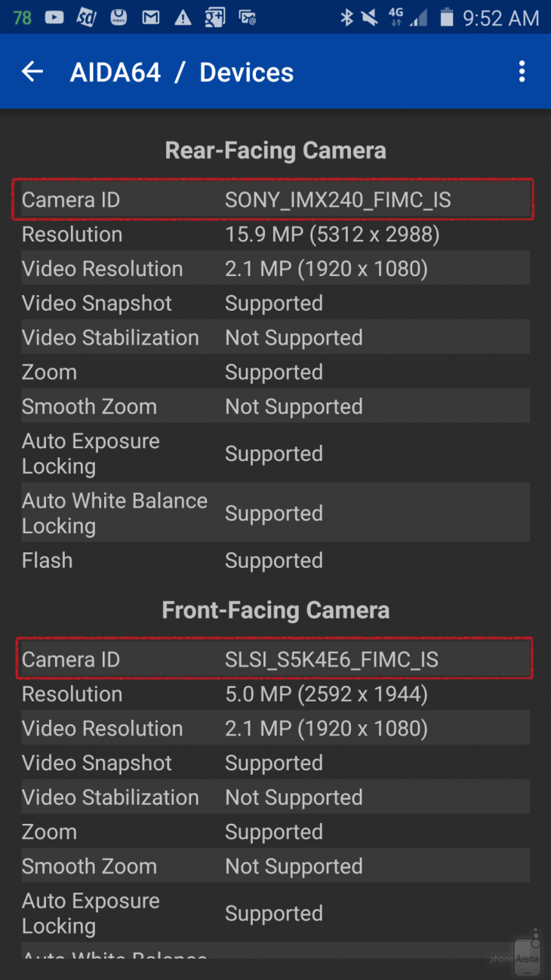Select the rear Camera ID row SONY_IMX240

coord(275,200)
